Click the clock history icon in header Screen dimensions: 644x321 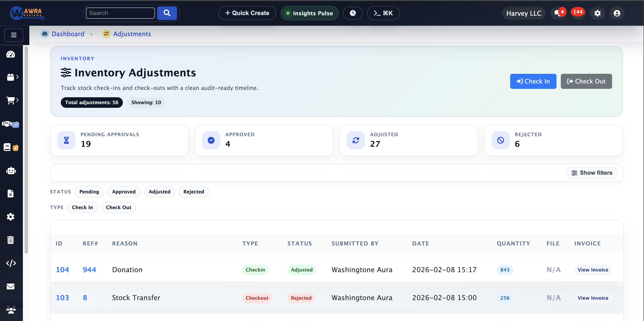353,13
